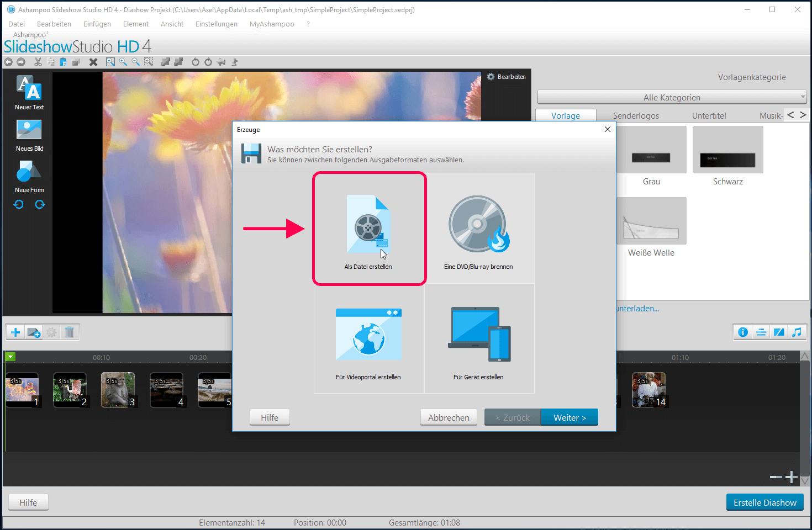Screen dimensions: 812x530
Task: Click Hilfe in the Erzeuge dialog
Action: coord(270,417)
